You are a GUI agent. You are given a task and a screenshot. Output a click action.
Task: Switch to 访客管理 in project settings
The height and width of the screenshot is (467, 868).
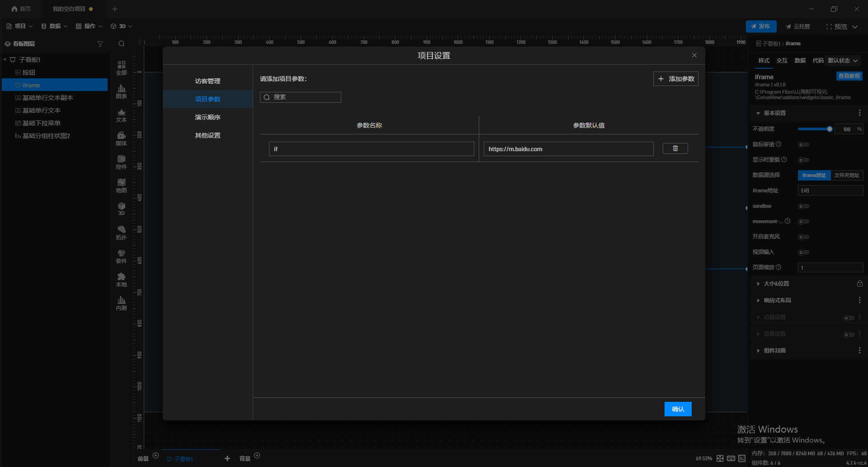208,81
